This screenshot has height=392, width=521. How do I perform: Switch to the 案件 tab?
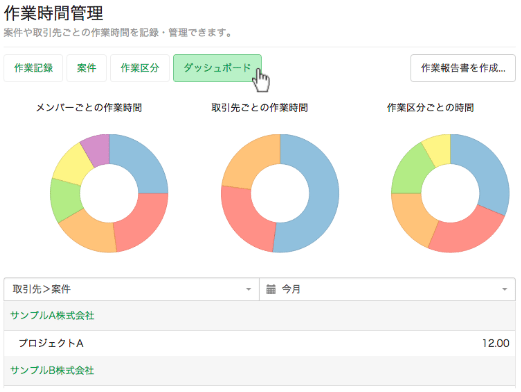(x=86, y=68)
